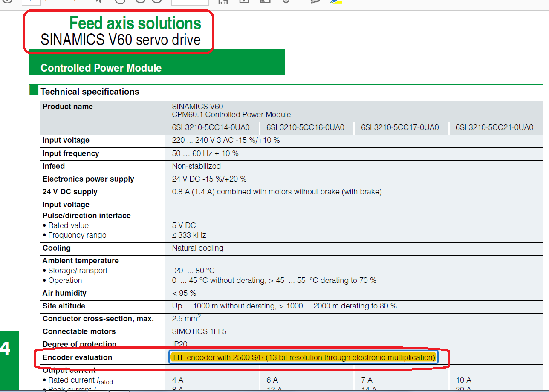Select the 'Non-stabilized' infeed value
Screen dimensions: 549x392
click(196, 166)
